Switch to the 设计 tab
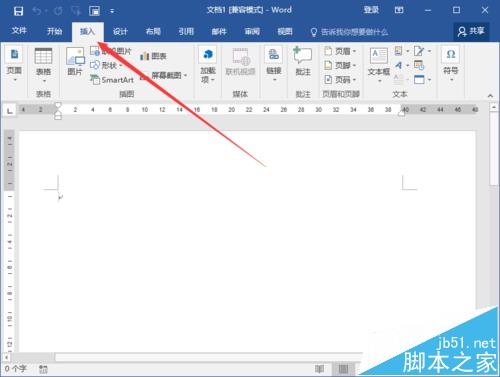500x377 pixels. point(120,32)
